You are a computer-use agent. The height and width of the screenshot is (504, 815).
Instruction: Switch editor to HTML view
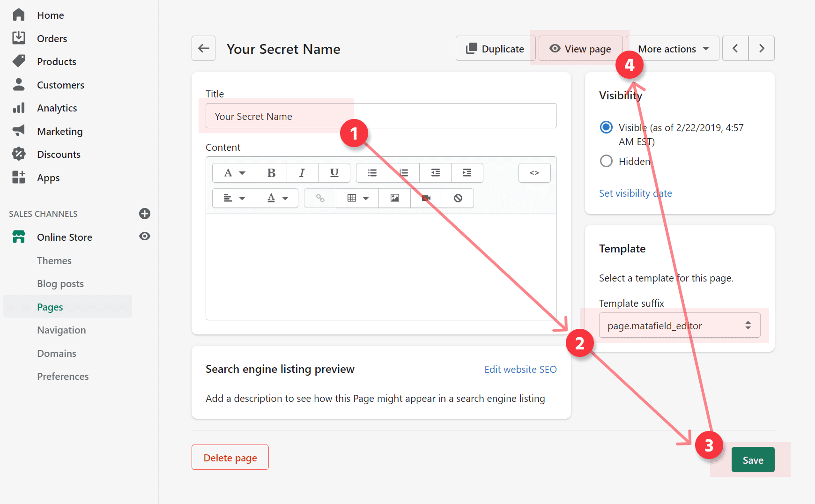tap(534, 173)
